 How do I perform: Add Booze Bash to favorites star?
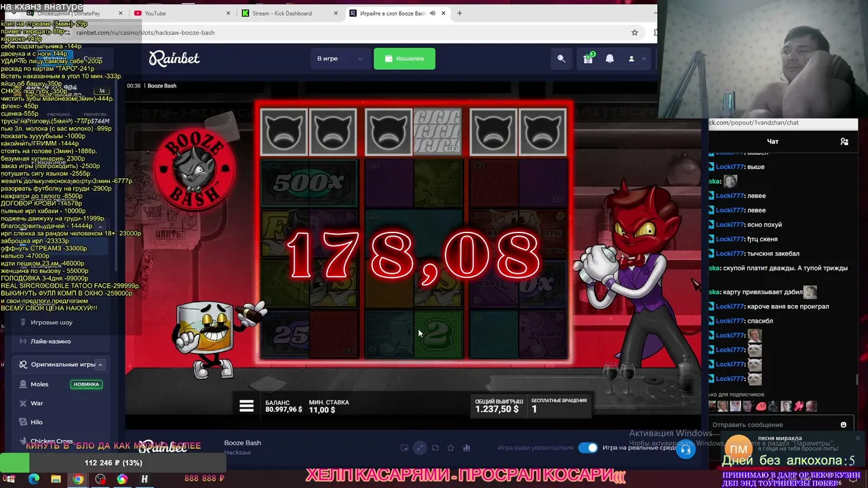tap(451, 447)
